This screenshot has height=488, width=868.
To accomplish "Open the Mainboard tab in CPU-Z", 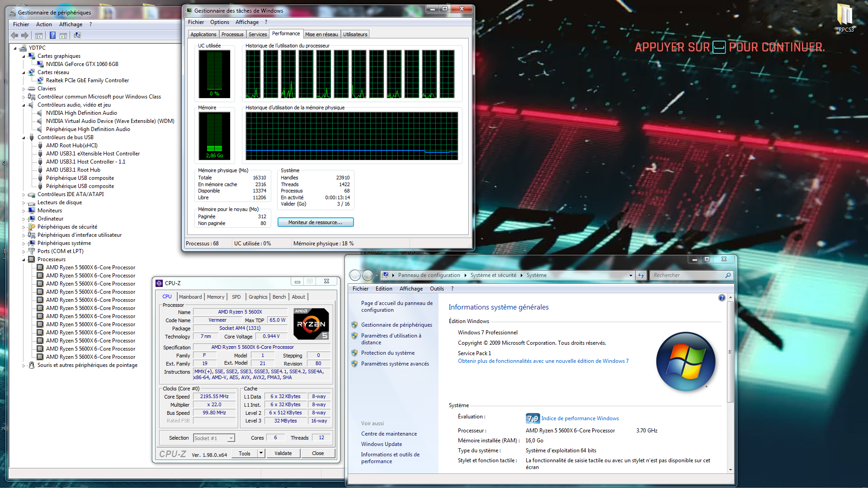I will [x=190, y=297].
